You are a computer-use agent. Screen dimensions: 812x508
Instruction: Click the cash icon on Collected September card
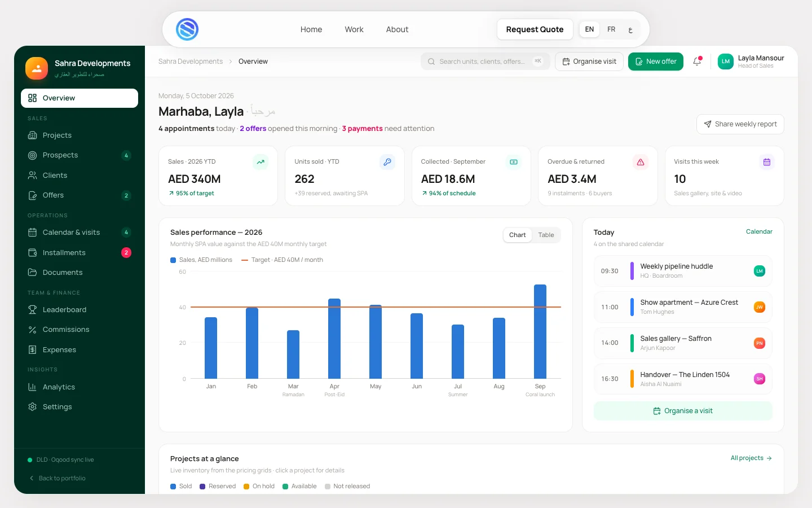[514, 162]
